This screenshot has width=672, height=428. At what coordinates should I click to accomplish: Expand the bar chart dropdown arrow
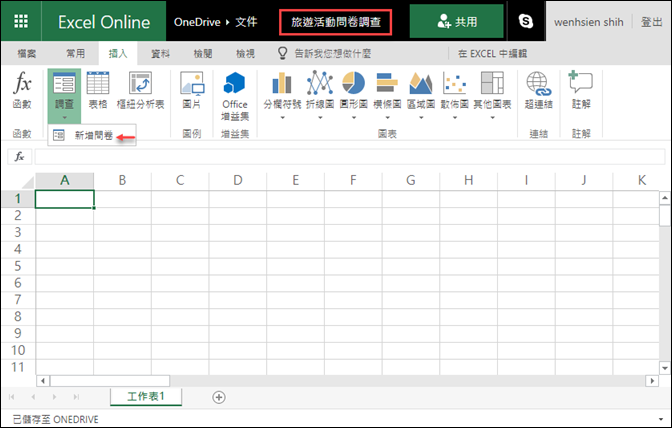tap(387, 118)
